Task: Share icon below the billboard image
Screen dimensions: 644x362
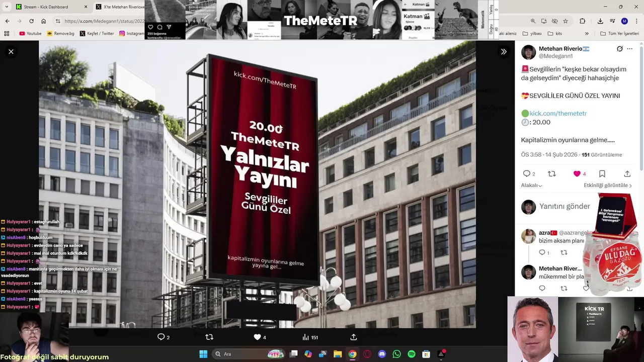Action: click(x=353, y=337)
